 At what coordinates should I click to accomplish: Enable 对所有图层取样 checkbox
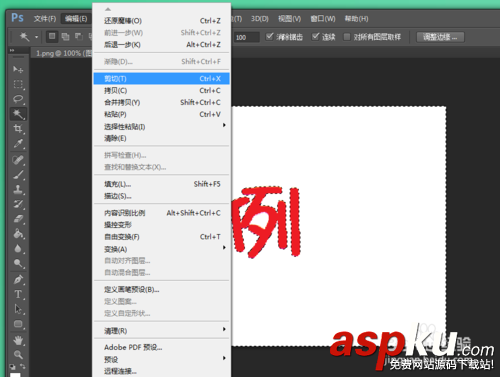click(x=347, y=37)
